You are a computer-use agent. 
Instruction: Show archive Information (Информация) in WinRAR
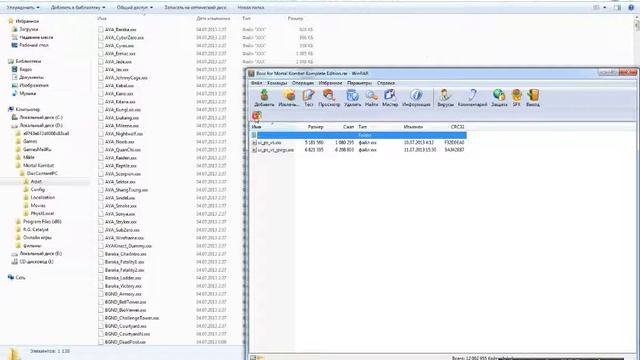(x=416, y=98)
